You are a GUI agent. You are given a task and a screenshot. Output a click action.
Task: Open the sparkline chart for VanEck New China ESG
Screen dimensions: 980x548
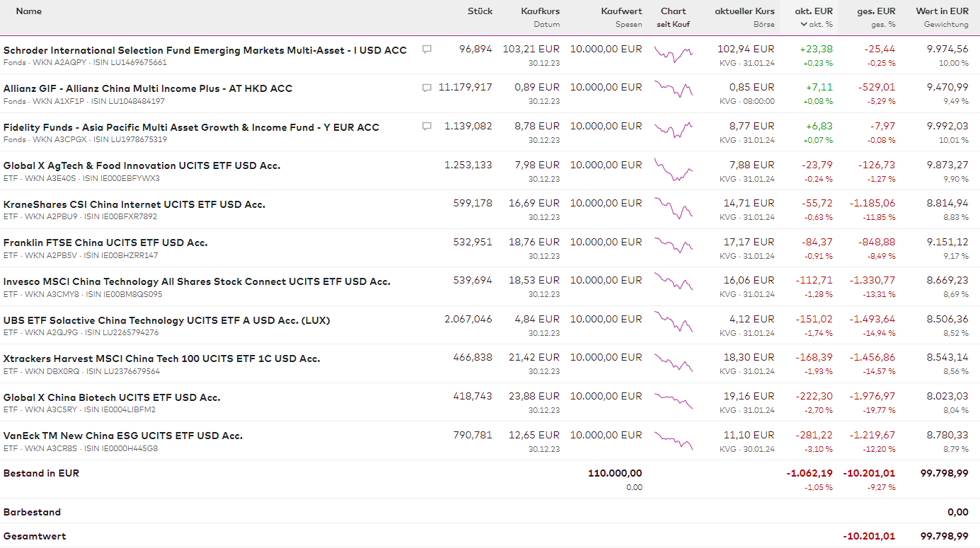click(x=674, y=439)
